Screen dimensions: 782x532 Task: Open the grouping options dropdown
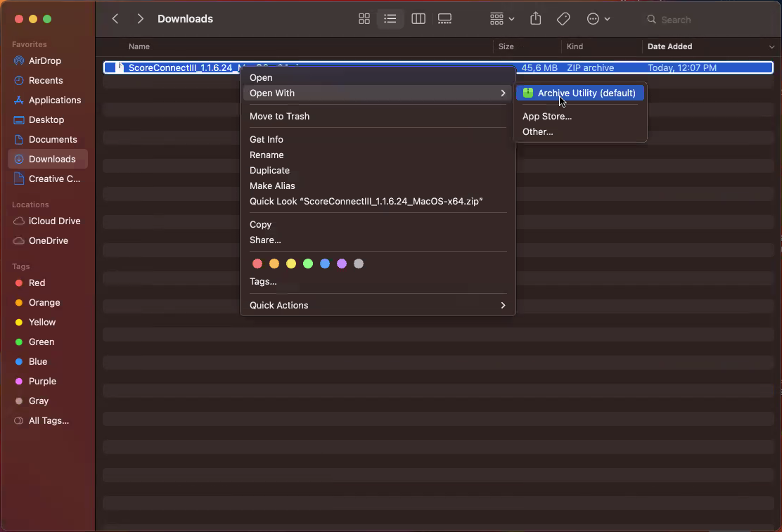pyautogui.click(x=501, y=19)
